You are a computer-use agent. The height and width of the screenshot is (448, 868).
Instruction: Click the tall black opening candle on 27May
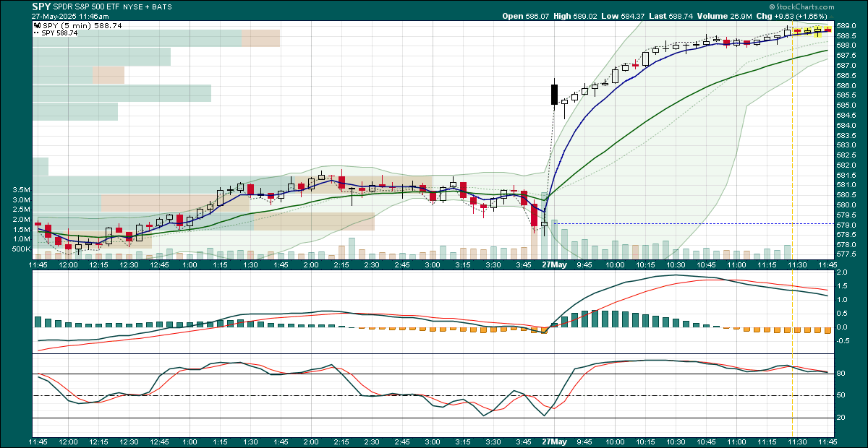pyautogui.click(x=554, y=94)
